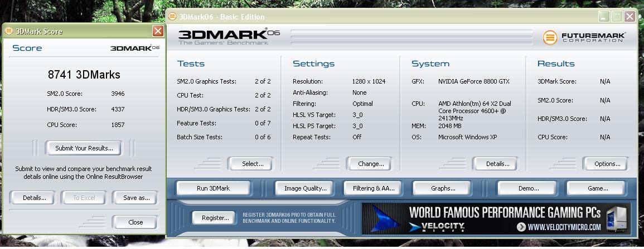644x249 pixels.
Task: Click the 3DMark06 title bar app icon
Action: pyautogui.click(x=172, y=17)
